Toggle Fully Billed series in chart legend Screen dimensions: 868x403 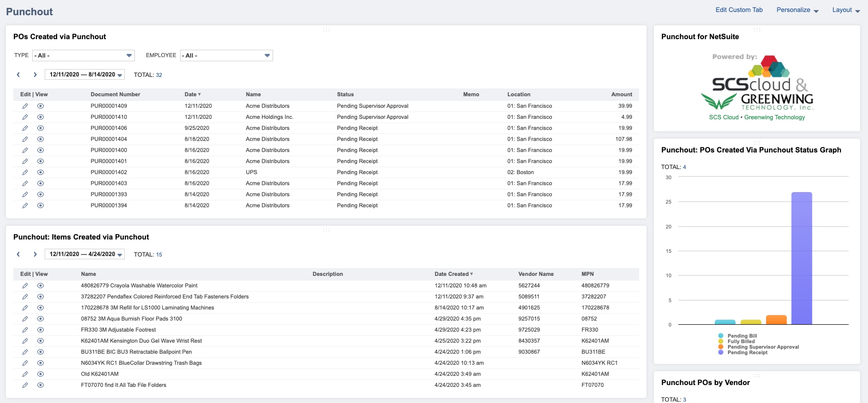[740, 341]
